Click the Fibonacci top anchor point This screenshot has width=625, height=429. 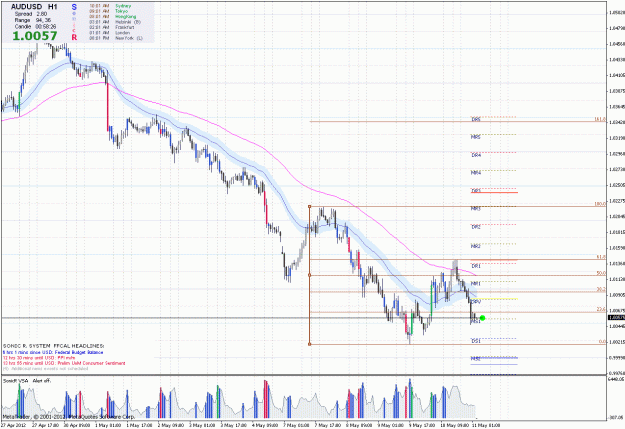point(310,206)
